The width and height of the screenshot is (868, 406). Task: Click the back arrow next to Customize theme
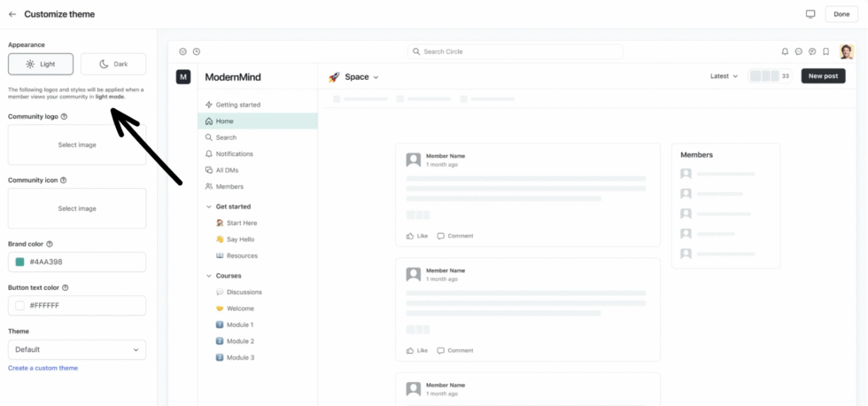[12, 14]
